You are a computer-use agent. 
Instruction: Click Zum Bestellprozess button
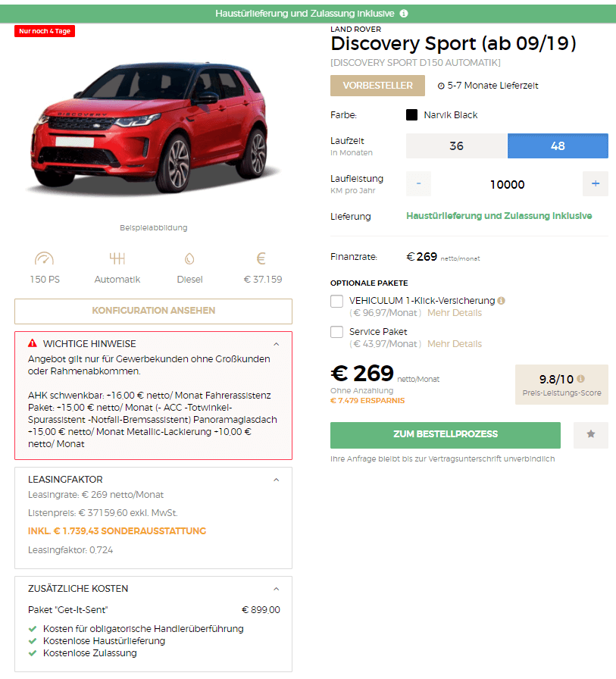tap(445, 435)
